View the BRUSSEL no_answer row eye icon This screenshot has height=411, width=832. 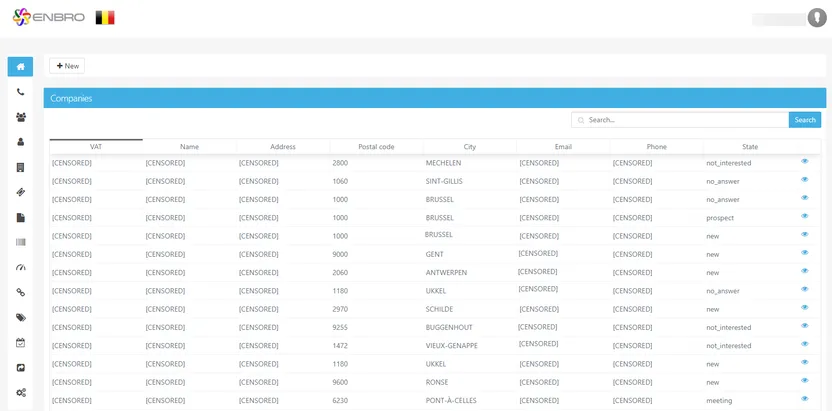[804, 197]
